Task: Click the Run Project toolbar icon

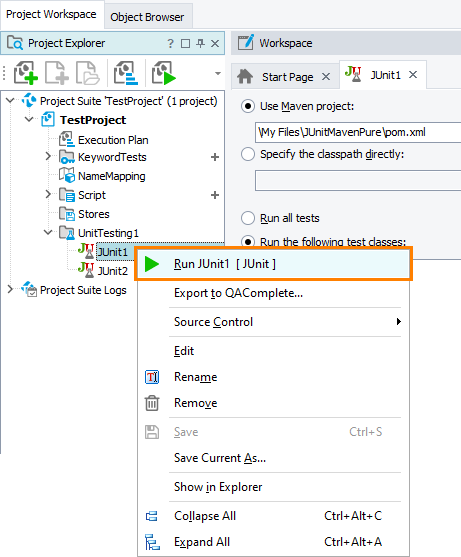Action: [164, 73]
